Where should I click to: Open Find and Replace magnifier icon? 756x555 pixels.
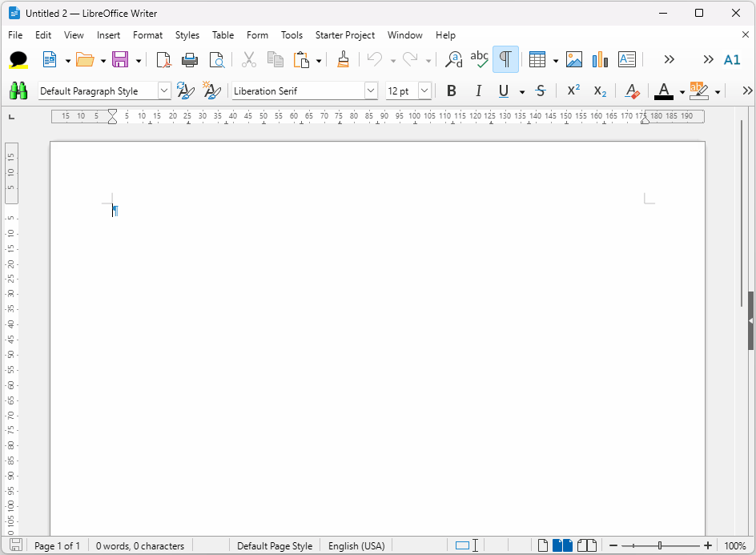[x=454, y=60]
